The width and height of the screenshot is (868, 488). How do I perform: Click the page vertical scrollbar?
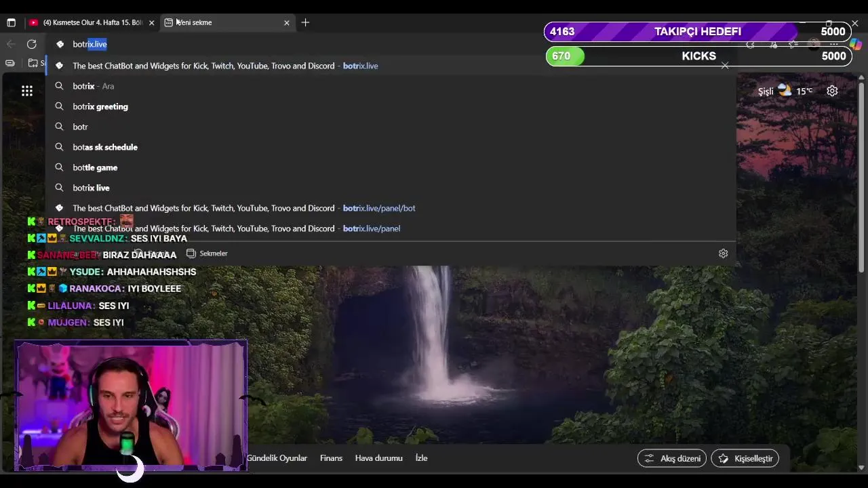click(862, 176)
